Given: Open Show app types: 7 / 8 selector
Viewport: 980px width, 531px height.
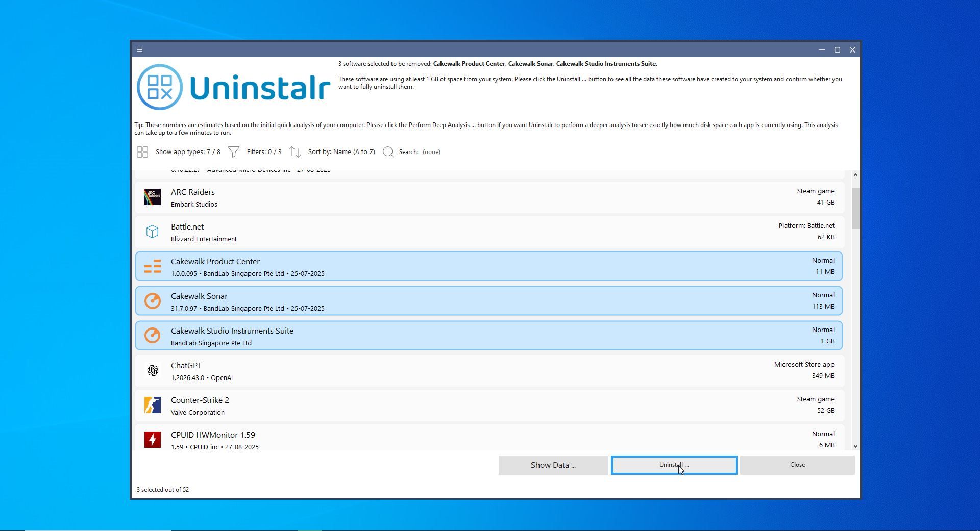Looking at the screenshot, I should tap(188, 152).
